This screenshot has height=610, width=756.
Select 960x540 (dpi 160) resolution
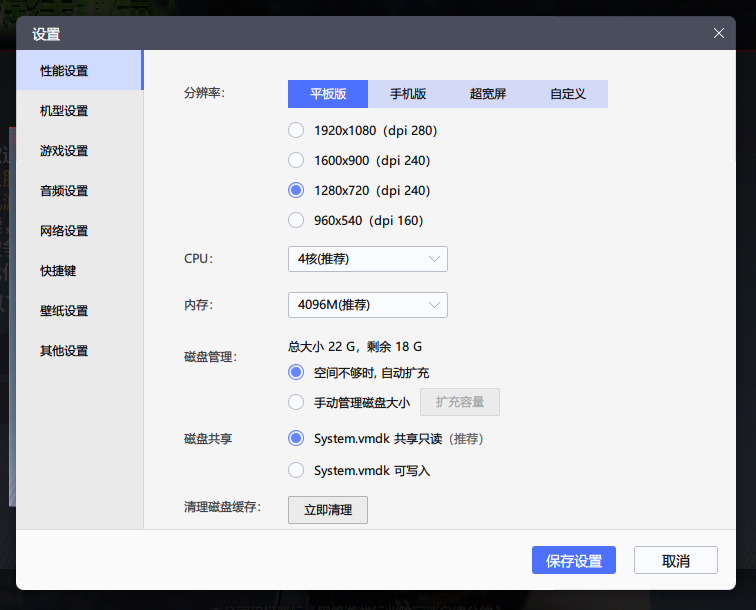(x=296, y=220)
